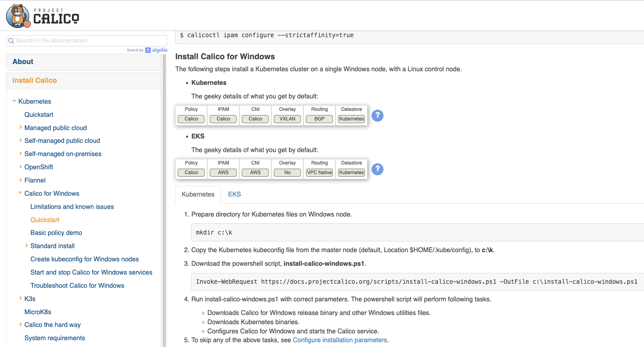Click the No overlay badge in EKS table

287,172
